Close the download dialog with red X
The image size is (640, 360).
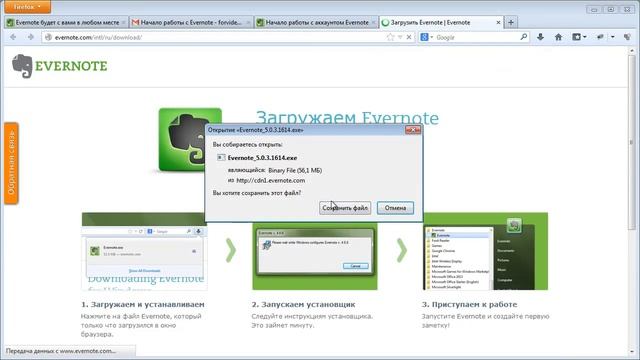[413, 130]
